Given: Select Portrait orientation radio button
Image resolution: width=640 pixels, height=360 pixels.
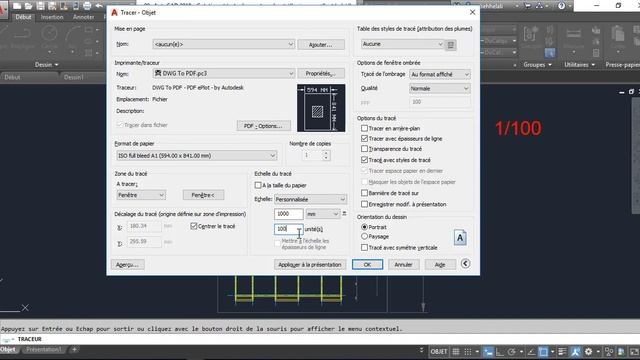Looking at the screenshot, I should (364, 227).
